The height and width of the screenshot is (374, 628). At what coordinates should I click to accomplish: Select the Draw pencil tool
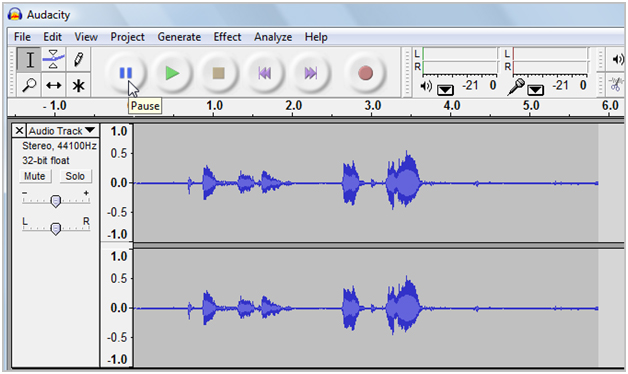(78, 60)
